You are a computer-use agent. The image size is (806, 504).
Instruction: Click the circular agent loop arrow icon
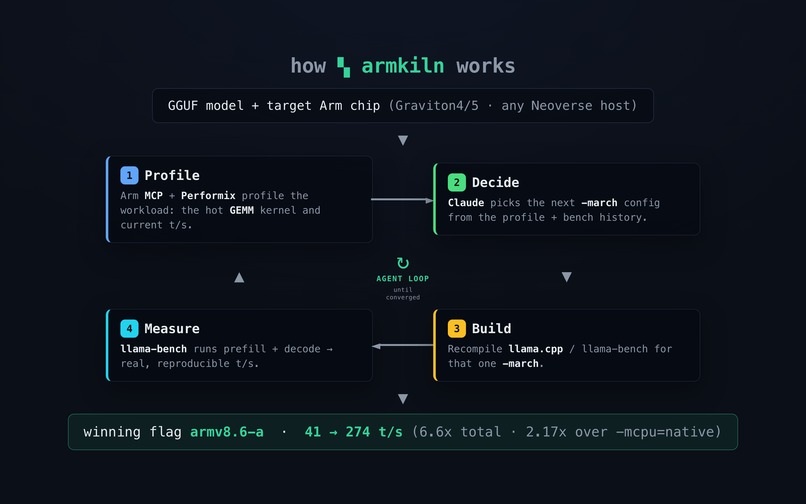[x=403, y=263]
